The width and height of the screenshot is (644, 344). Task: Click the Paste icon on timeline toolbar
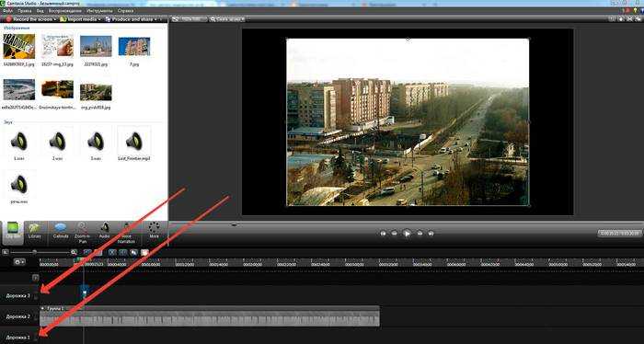point(144,252)
